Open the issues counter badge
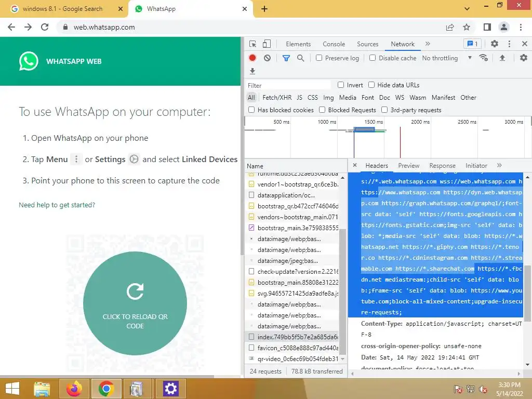Viewport: 532px width, 399px height. tap(472, 44)
